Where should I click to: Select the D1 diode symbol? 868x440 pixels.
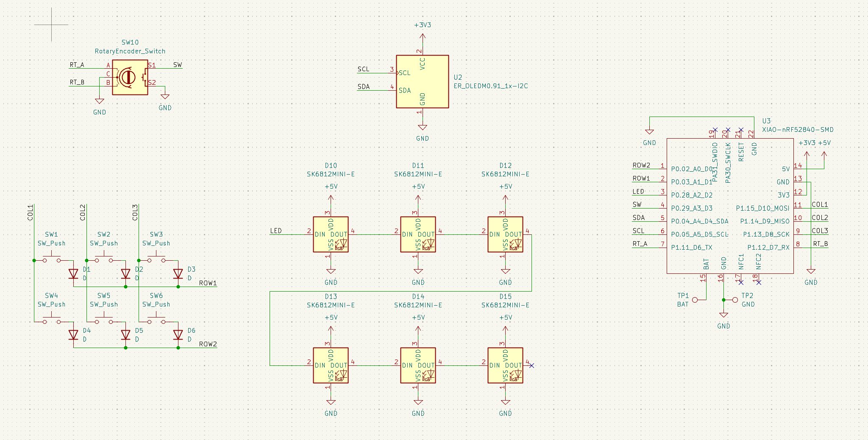coord(73,274)
